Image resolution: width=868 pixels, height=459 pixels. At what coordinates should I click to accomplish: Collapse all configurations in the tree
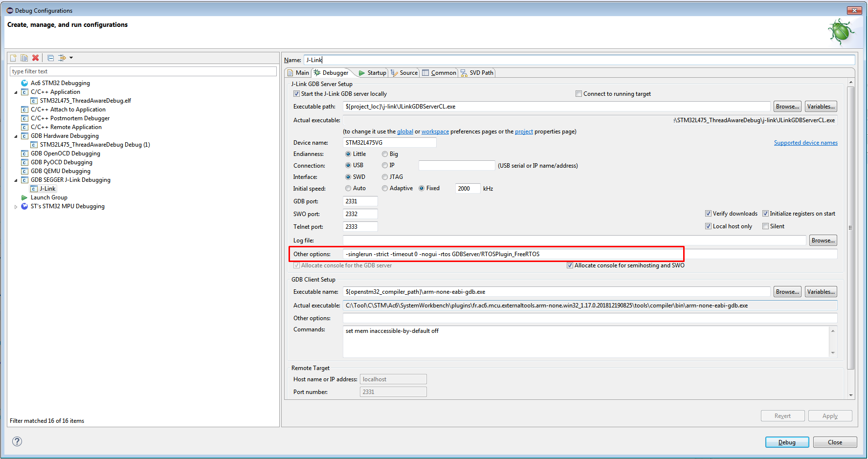click(x=50, y=58)
